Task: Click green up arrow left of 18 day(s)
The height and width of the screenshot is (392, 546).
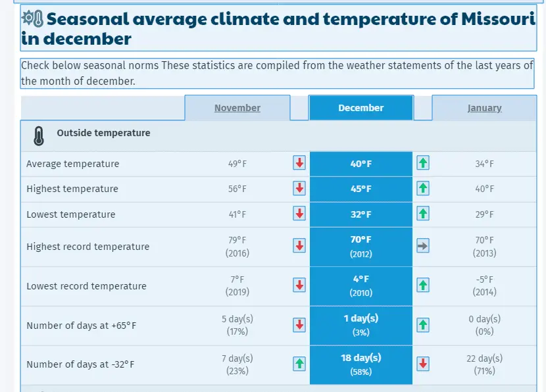Action: pos(299,363)
